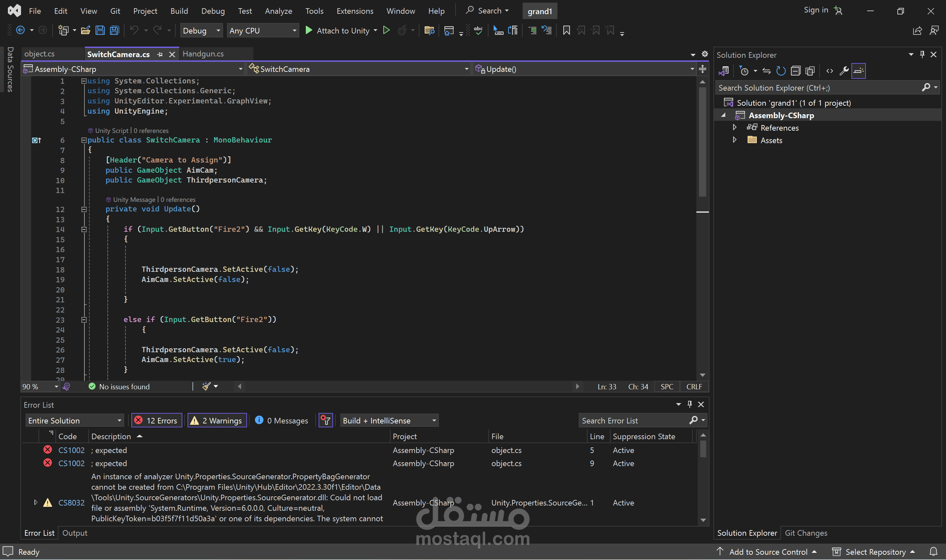This screenshot has width=946, height=560.
Task: Switch to the Handgun.cs tab
Action: pos(203,54)
